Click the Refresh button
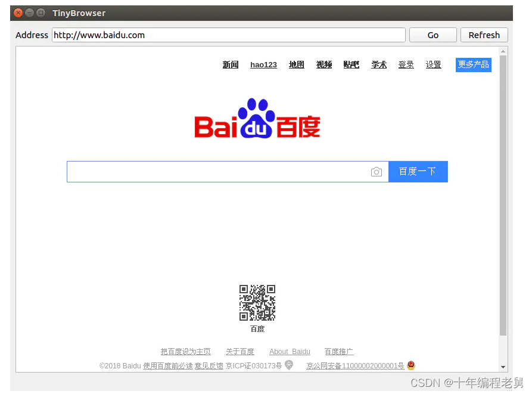 (484, 35)
